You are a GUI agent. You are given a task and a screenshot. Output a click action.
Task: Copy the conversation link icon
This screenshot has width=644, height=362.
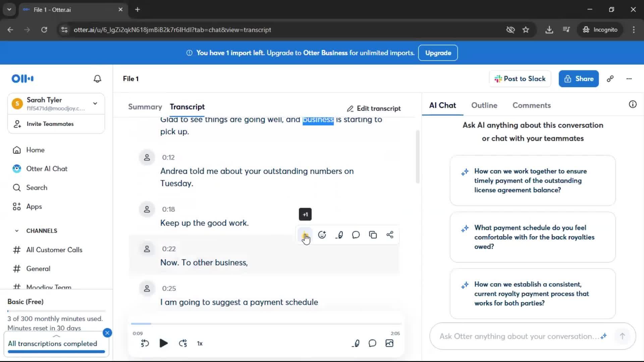tap(610, 79)
